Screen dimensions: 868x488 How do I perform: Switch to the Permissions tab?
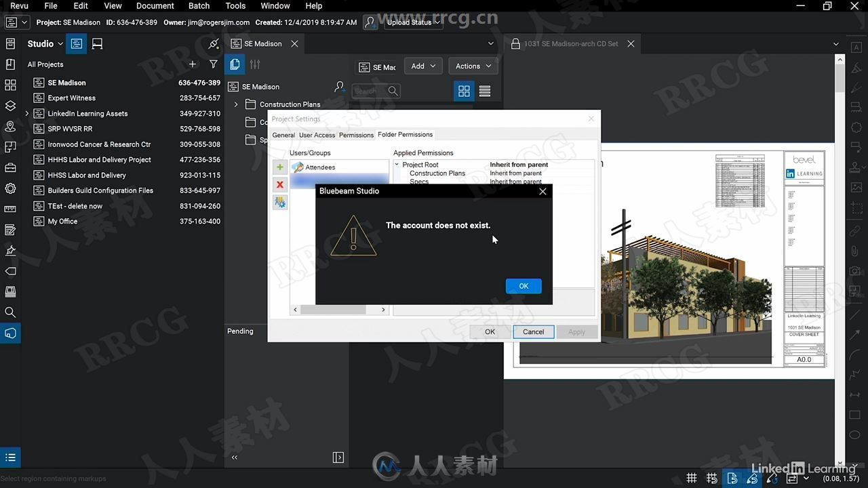click(356, 135)
